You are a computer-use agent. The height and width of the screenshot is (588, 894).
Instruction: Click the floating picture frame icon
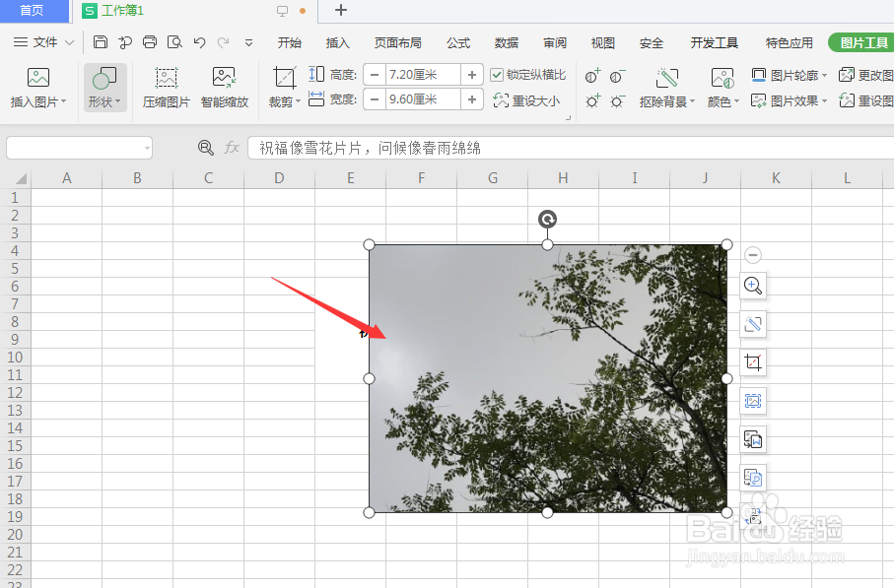point(753,401)
